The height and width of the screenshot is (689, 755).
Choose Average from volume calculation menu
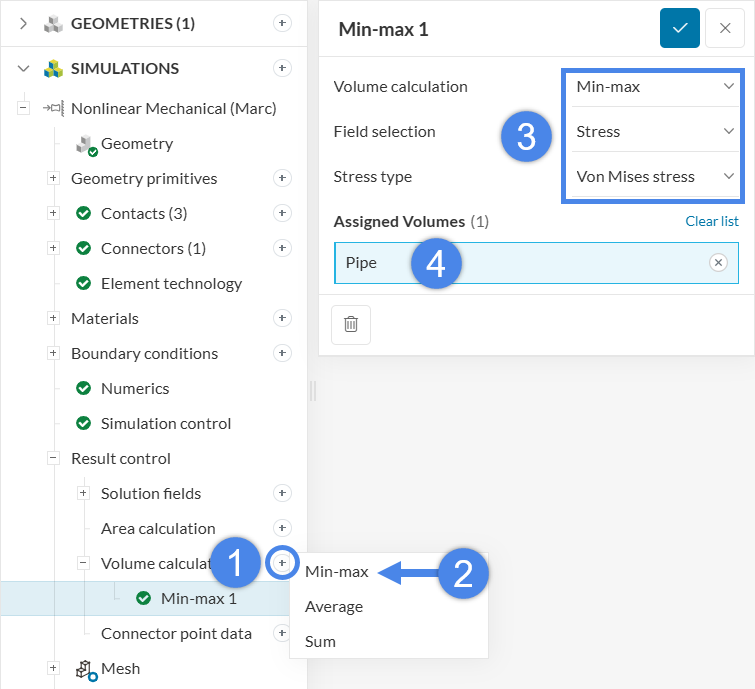point(334,606)
